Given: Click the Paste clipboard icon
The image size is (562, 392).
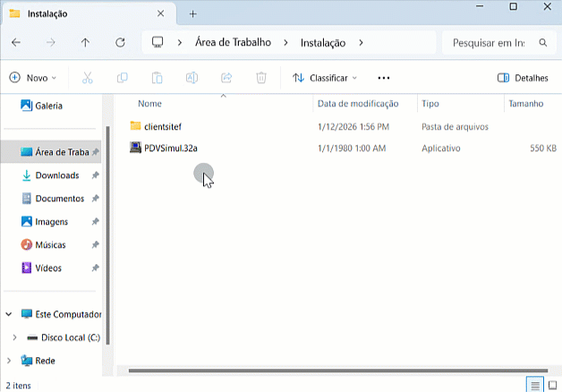Looking at the screenshot, I should tap(157, 78).
